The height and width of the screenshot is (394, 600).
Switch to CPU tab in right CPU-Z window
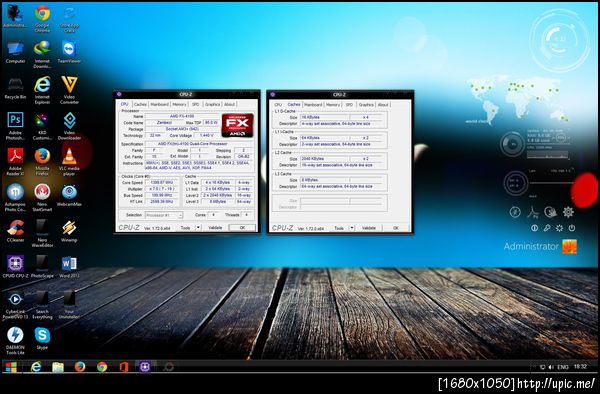278,104
